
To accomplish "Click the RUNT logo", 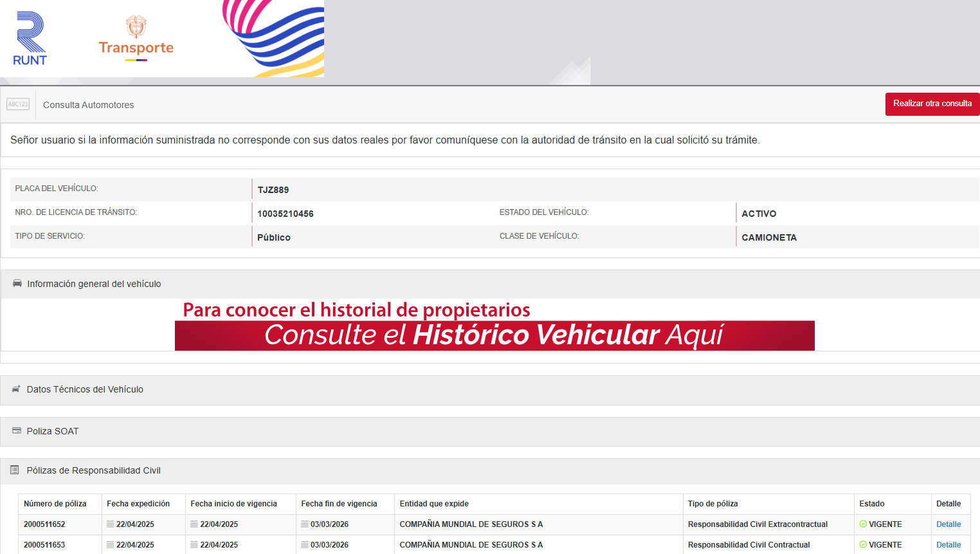I will [30, 39].
